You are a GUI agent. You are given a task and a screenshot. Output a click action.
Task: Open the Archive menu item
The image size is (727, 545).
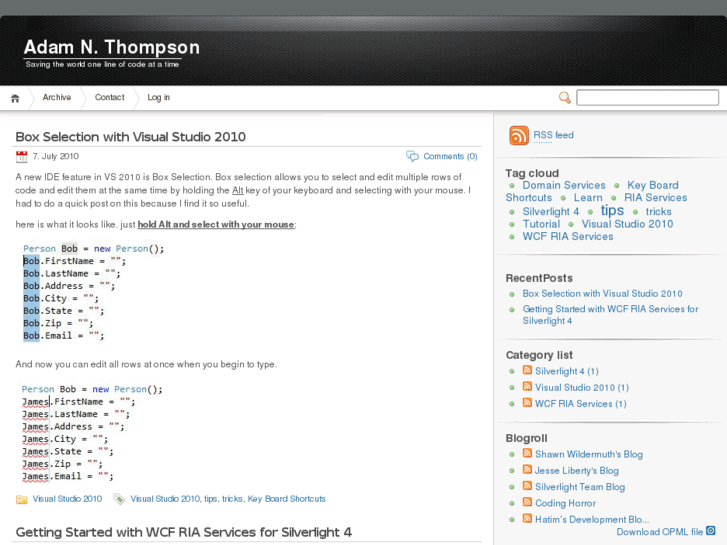[x=57, y=97]
